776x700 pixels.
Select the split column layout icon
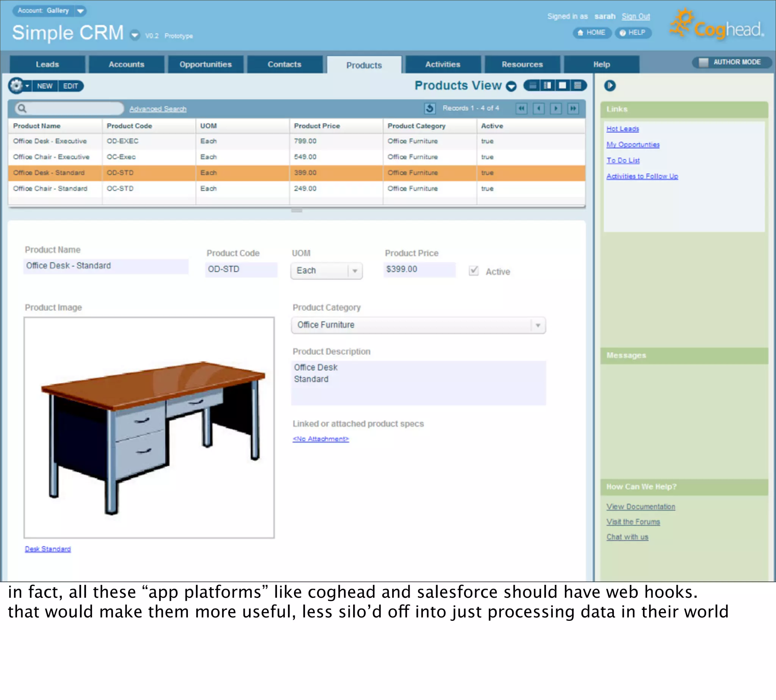click(x=548, y=85)
